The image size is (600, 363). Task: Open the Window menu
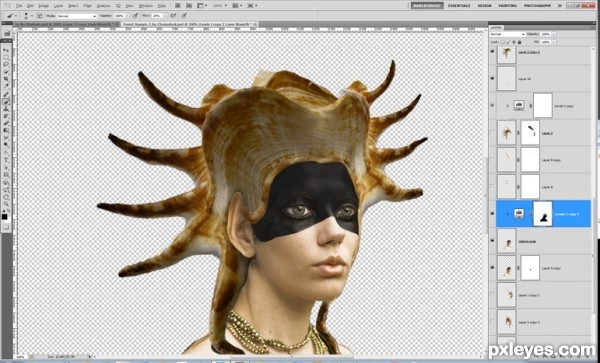[145, 6]
